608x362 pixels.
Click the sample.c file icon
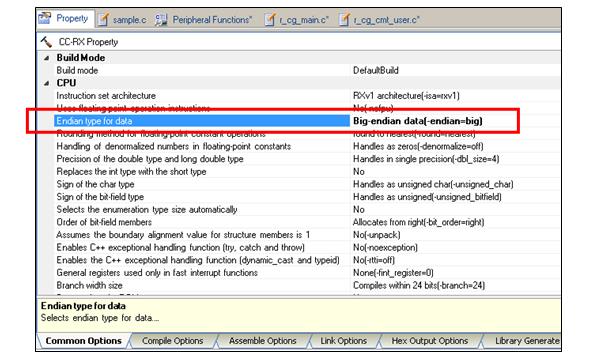point(103,19)
